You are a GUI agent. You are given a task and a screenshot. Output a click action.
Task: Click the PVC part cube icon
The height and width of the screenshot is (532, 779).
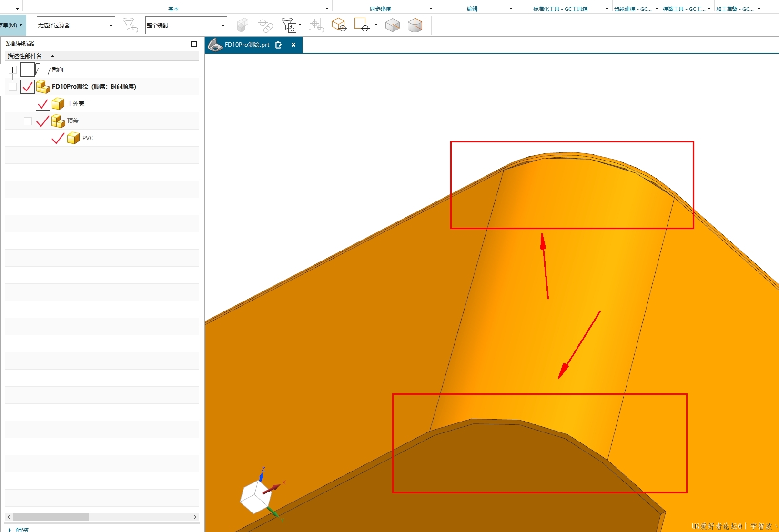tap(73, 138)
